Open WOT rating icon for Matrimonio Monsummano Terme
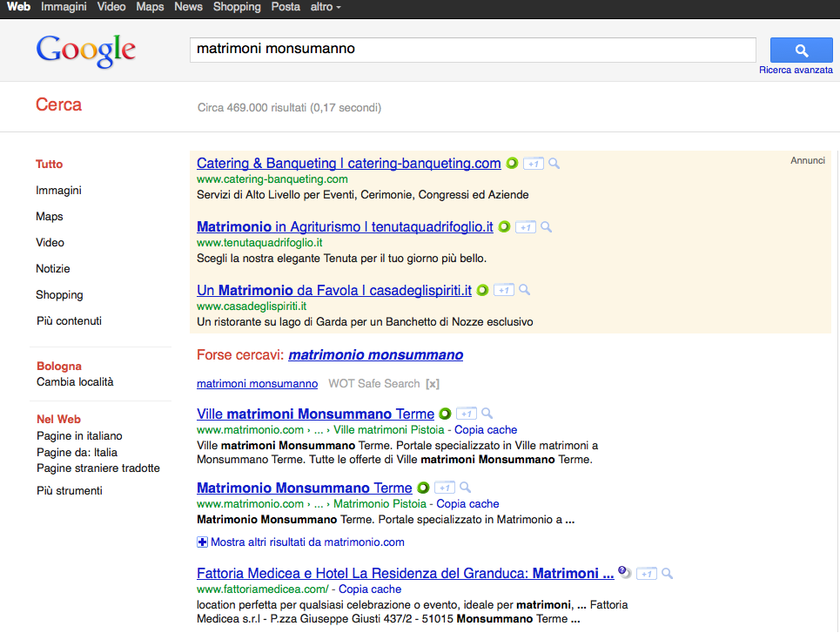Screen dimensions: 840x633 (x=423, y=488)
